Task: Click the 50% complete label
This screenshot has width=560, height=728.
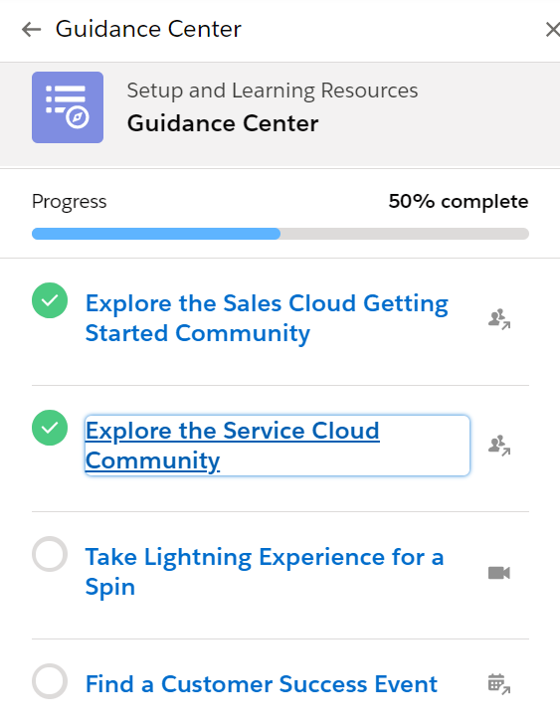Action: click(459, 202)
